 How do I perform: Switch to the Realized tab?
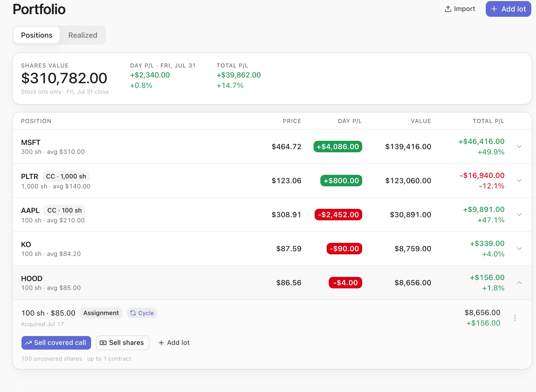[83, 35]
